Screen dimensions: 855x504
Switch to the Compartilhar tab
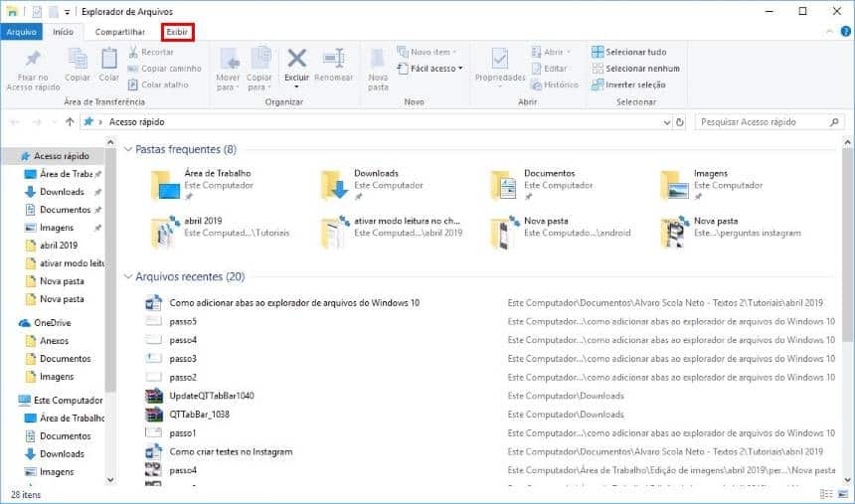120,32
